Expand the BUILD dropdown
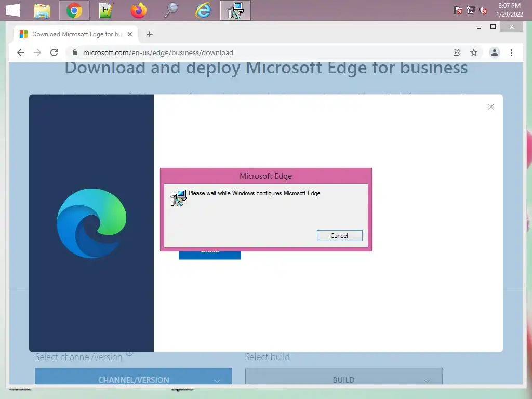 point(344,377)
